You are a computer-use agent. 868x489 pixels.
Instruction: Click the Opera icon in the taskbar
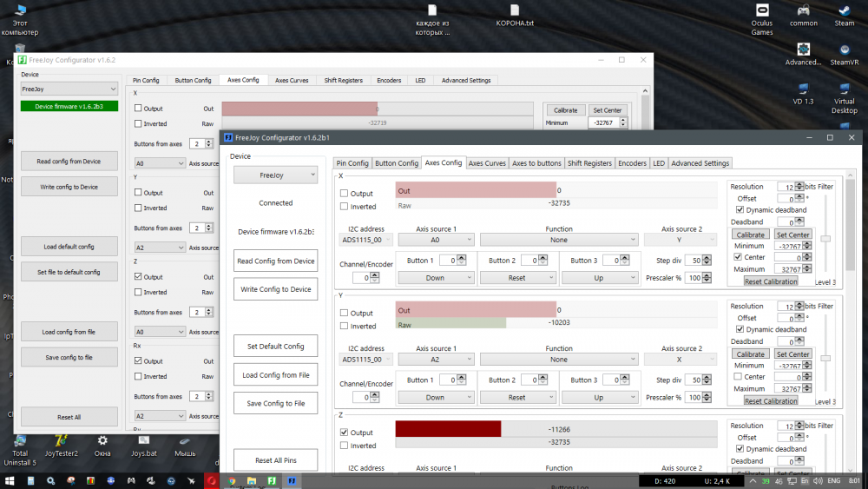click(x=211, y=479)
